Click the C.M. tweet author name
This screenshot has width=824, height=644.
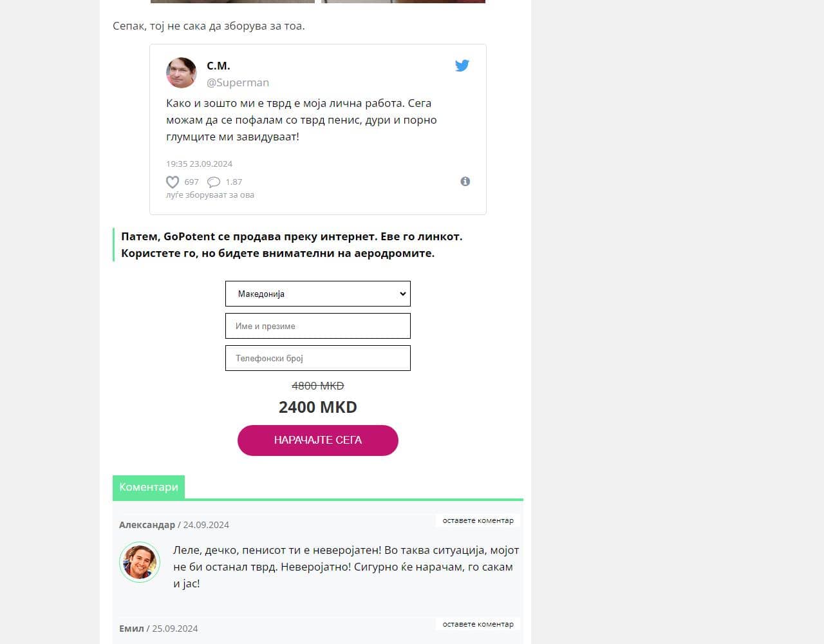(x=218, y=66)
